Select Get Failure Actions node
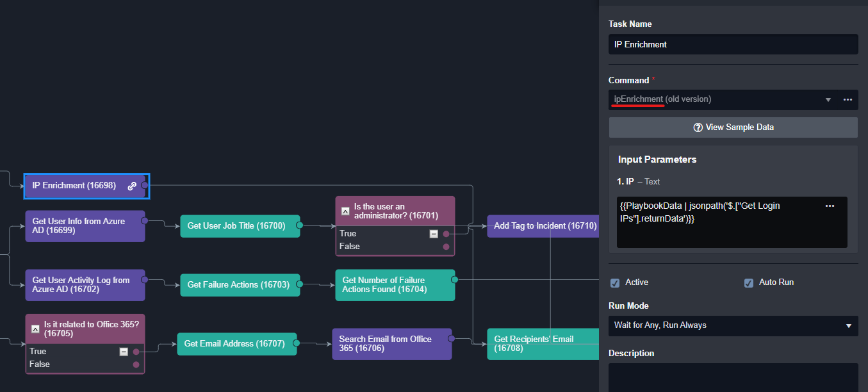868x392 pixels. 239,284
